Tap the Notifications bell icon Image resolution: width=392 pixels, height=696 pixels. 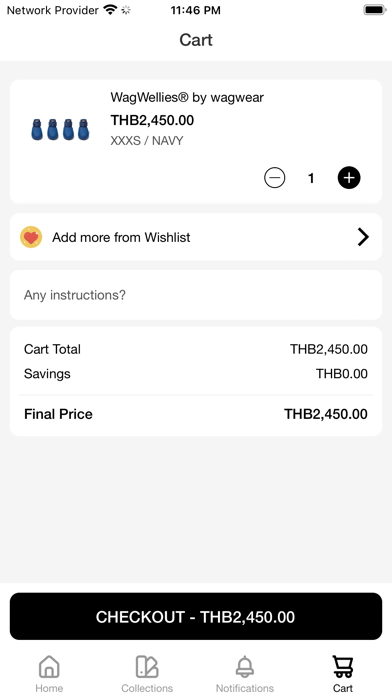[245, 667]
